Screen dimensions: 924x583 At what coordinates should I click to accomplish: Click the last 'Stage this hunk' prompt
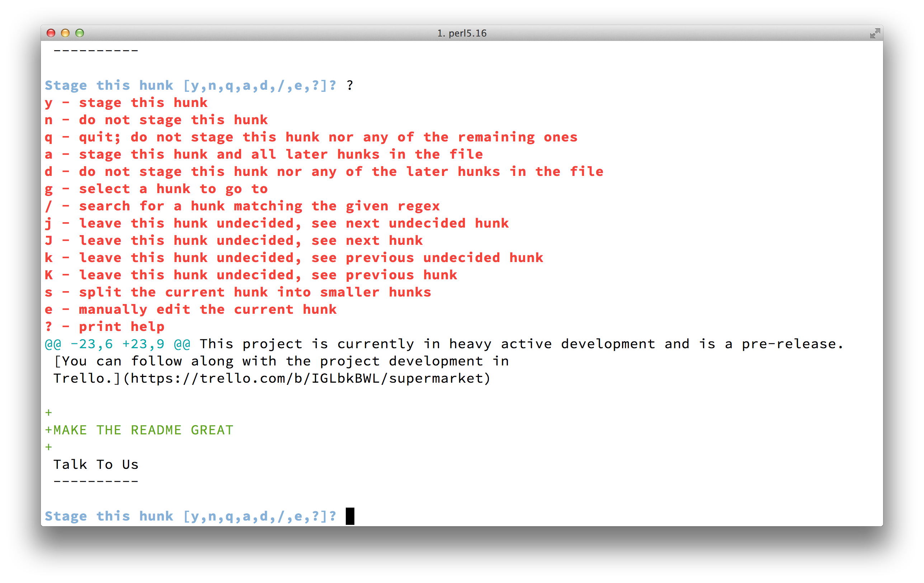click(x=190, y=516)
